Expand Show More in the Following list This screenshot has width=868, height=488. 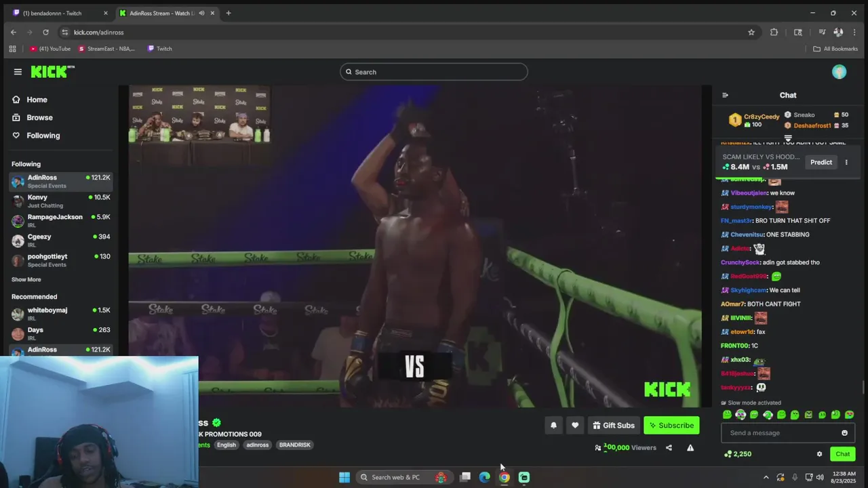(x=26, y=279)
